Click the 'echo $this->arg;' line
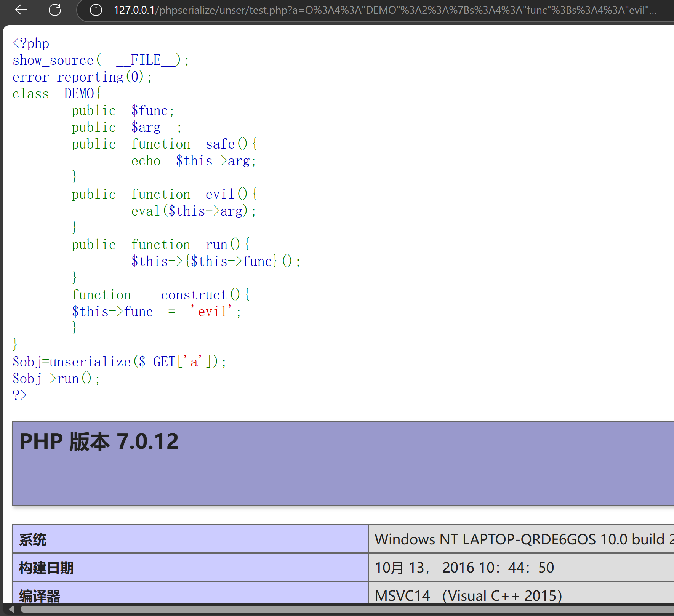The height and width of the screenshot is (616, 674). (x=194, y=161)
